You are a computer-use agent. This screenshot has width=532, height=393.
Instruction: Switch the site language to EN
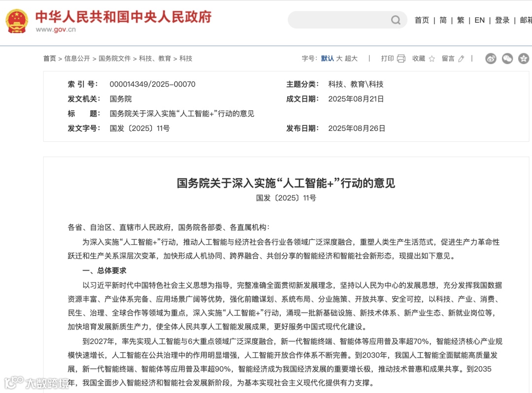pos(480,20)
